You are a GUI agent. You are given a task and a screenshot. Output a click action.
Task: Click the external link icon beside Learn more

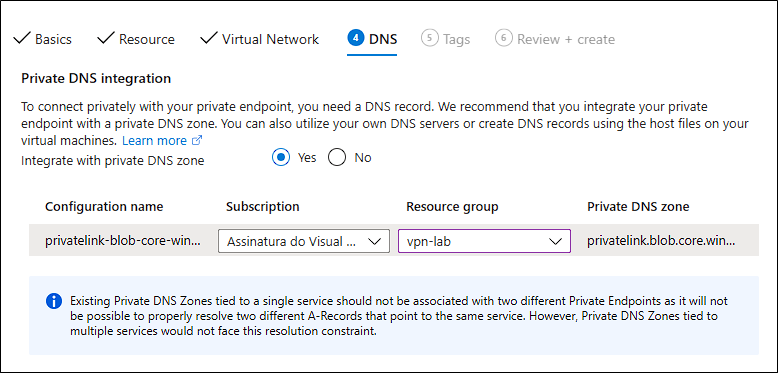pyautogui.click(x=197, y=141)
